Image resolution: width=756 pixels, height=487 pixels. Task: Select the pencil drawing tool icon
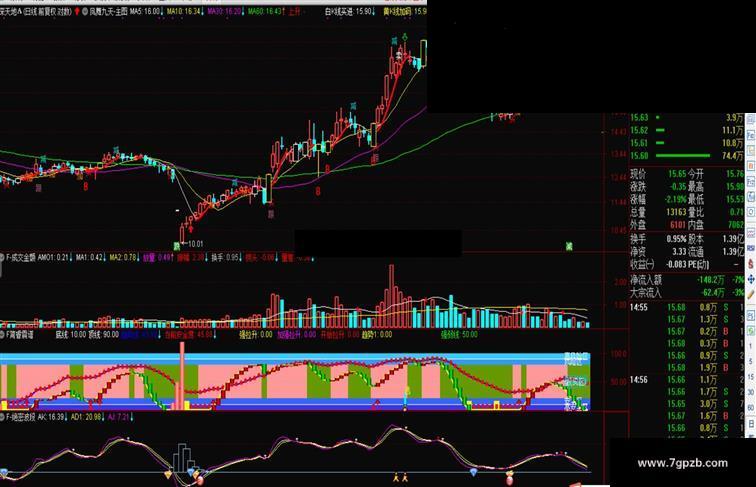(751, 294)
